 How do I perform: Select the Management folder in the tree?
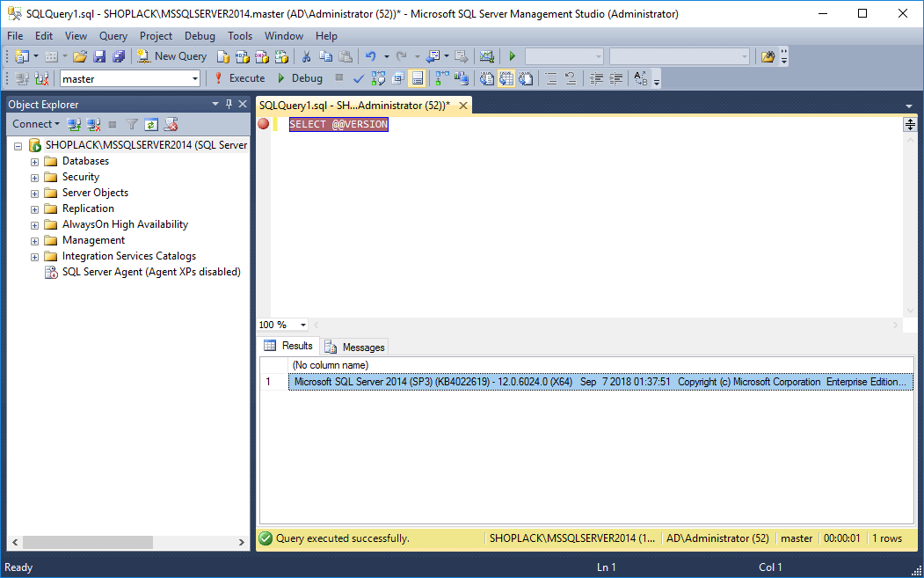[x=93, y=241]
